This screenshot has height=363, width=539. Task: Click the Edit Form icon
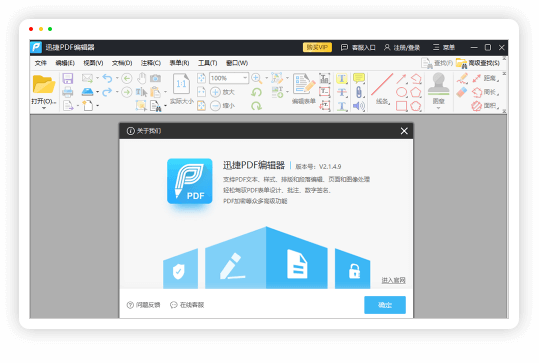tap(304, 84)
